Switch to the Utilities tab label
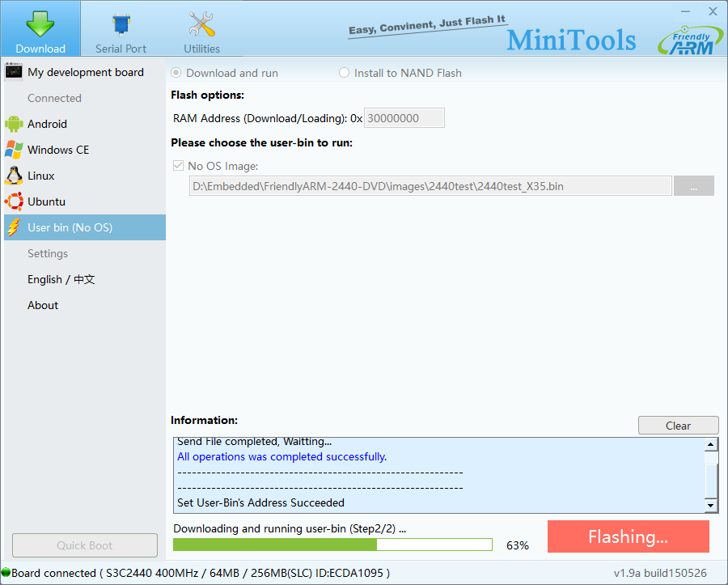Screen dimensions: 728x585 pos(201,49)
